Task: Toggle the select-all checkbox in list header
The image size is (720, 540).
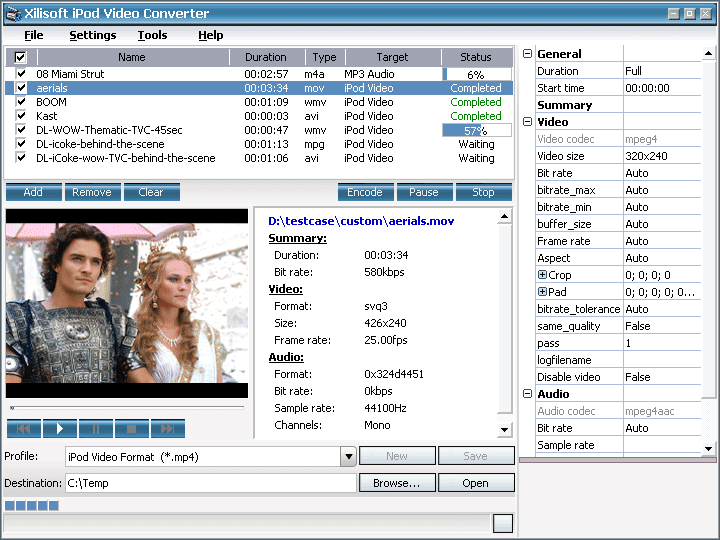Action: coord(21,57)
